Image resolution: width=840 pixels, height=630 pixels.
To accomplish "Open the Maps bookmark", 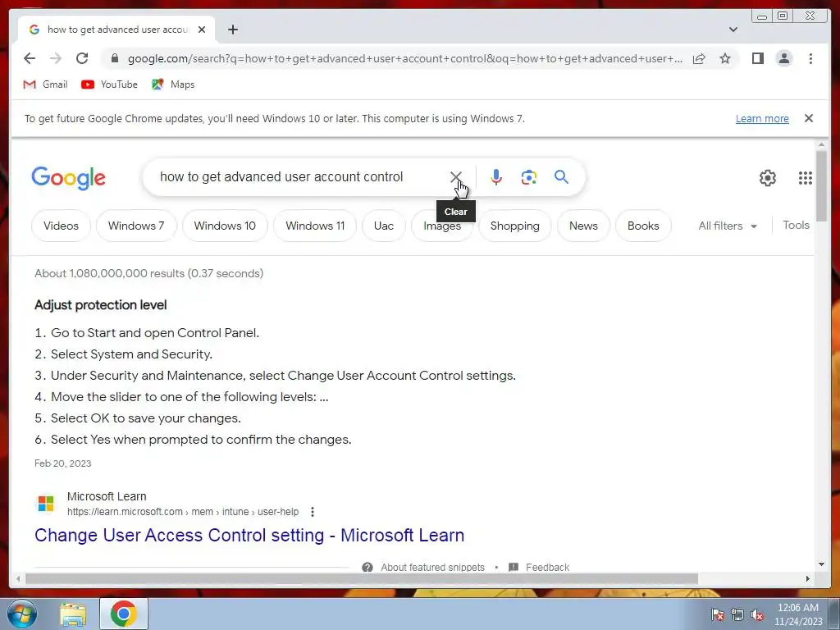I will 173,84.
